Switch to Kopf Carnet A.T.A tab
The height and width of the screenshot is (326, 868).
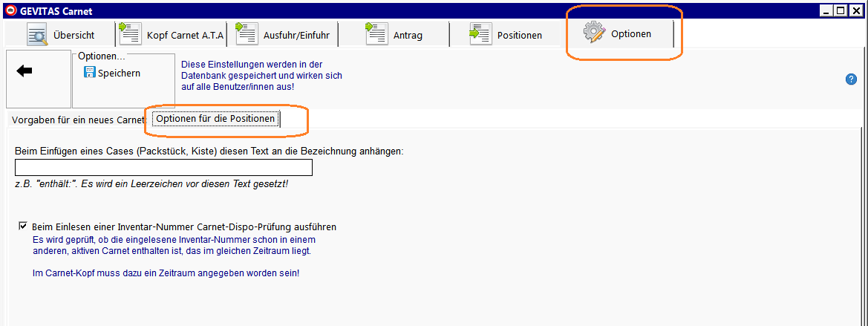[173, 35]
